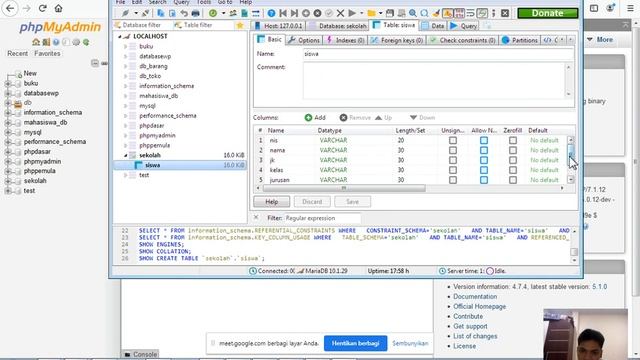Click the blue help question mark icon
The width and height of the screenshot is (640, 360).
point(271,13)
